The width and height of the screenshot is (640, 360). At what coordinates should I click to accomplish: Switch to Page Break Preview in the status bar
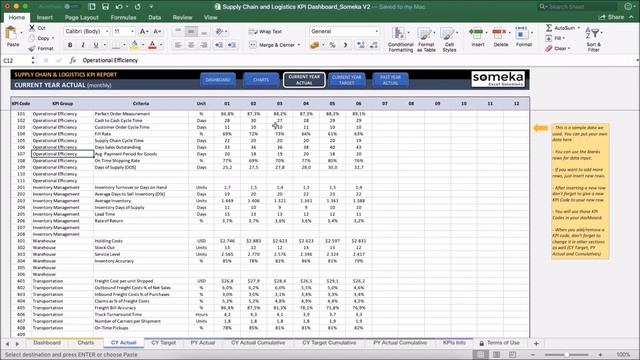(512, 354)
